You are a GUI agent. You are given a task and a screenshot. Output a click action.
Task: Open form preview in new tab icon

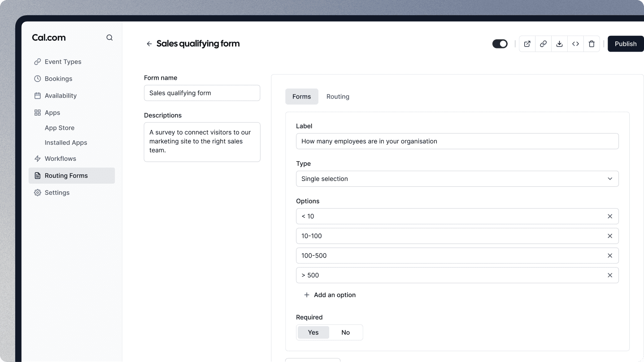(x=527, y=44)
